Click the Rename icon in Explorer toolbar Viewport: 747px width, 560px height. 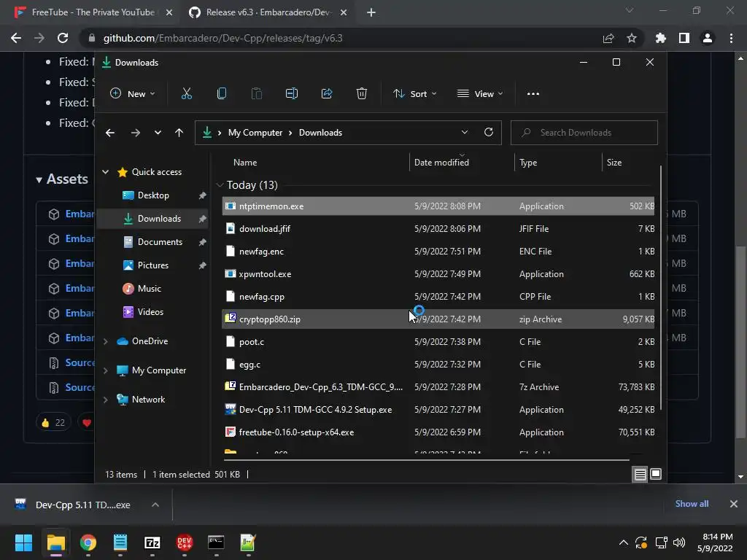pyautogui.click(x=292, y=94)
